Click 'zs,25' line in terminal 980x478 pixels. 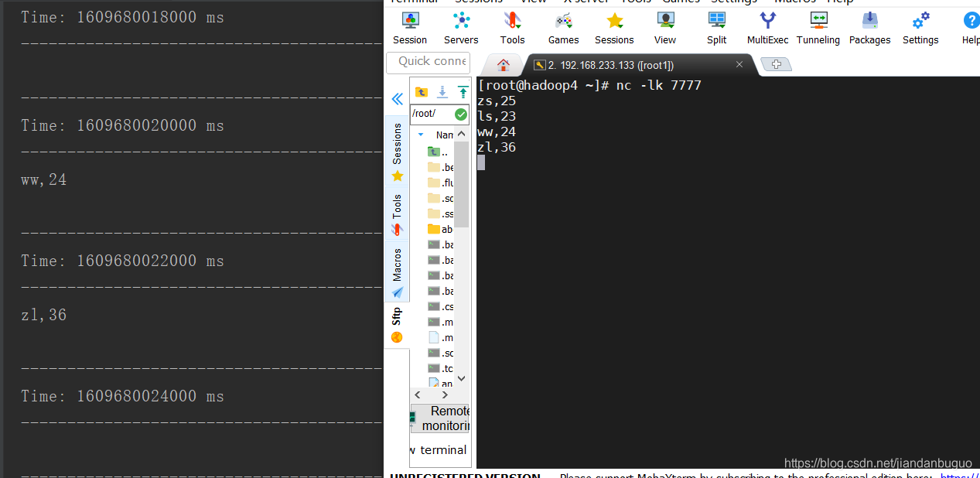[x=497, y=101]
